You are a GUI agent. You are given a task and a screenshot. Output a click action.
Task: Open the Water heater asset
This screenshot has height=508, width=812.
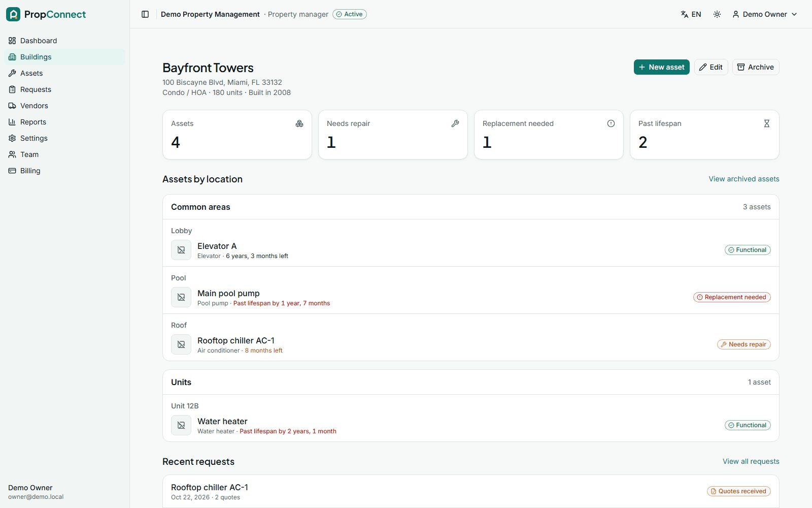(x=222, y=421)
